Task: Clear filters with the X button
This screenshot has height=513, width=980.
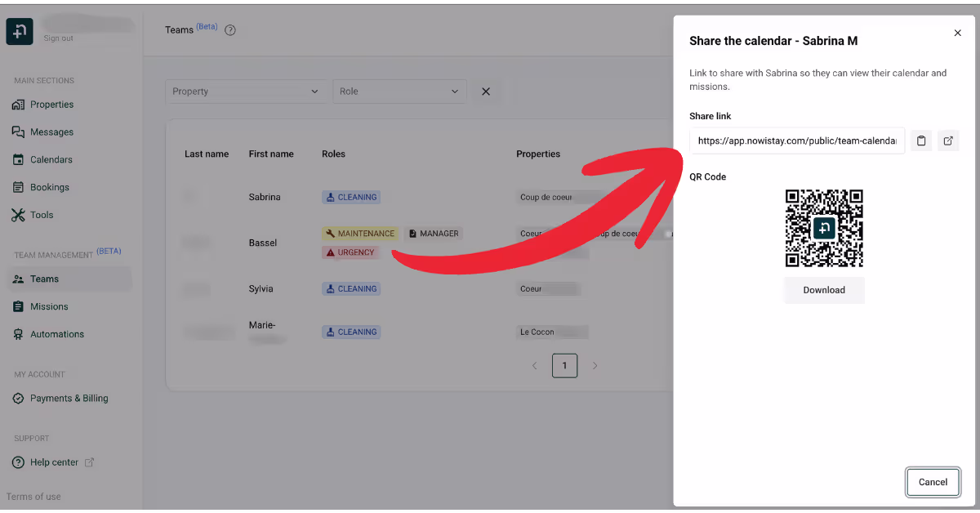Action: pos(486,91)
